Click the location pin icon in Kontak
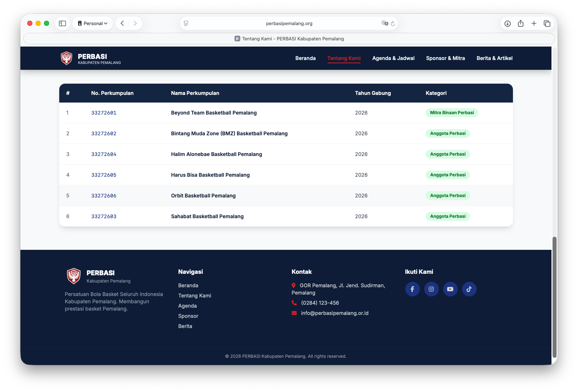 [293, 285]
